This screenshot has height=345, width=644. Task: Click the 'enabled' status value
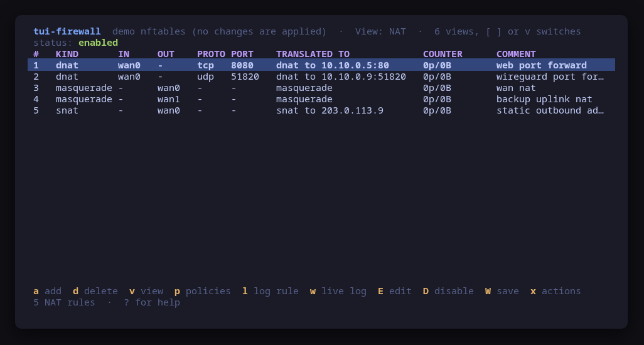coord(98,43)
